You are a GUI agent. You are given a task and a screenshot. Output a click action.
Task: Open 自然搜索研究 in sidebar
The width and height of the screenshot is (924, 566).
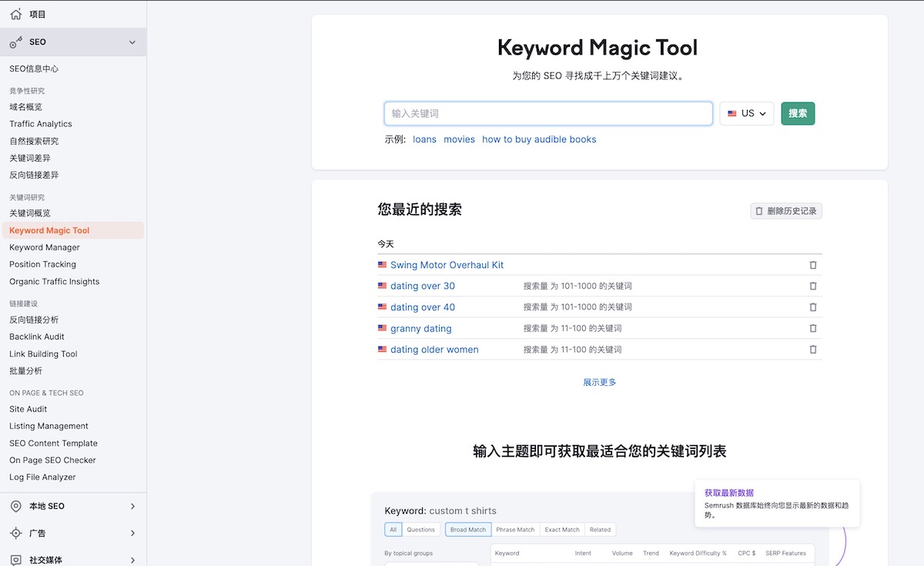(x=34, y=141)
